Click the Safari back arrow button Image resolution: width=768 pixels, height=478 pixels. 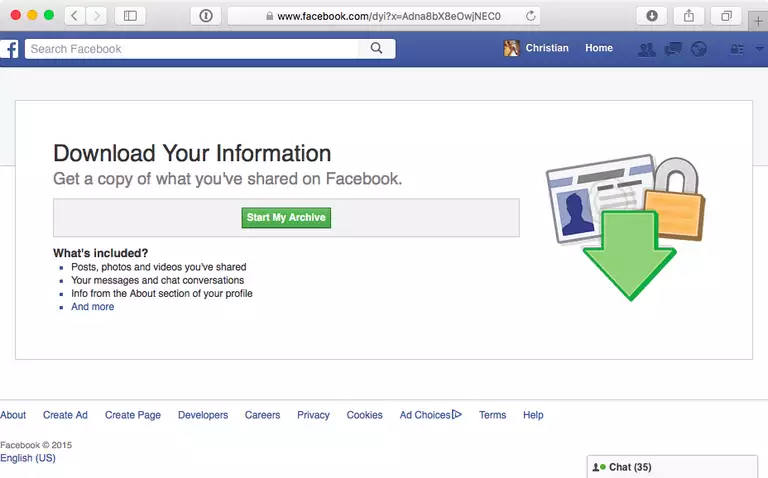(x=76, y=16)
